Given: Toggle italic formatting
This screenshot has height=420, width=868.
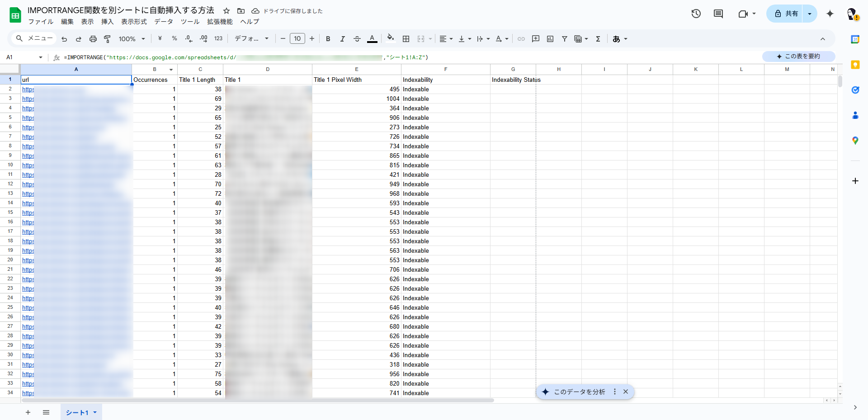Looking at the screenshot, I should point(342,39).
